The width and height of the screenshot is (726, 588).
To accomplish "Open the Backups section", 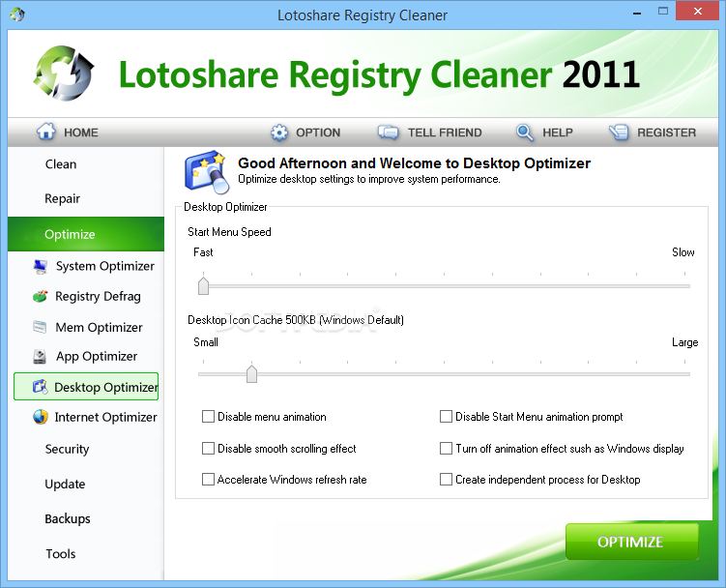I will [67, 519].
